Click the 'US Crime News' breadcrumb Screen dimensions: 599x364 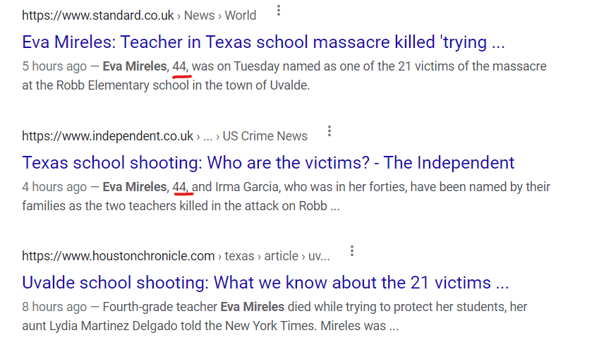point(265,136)
